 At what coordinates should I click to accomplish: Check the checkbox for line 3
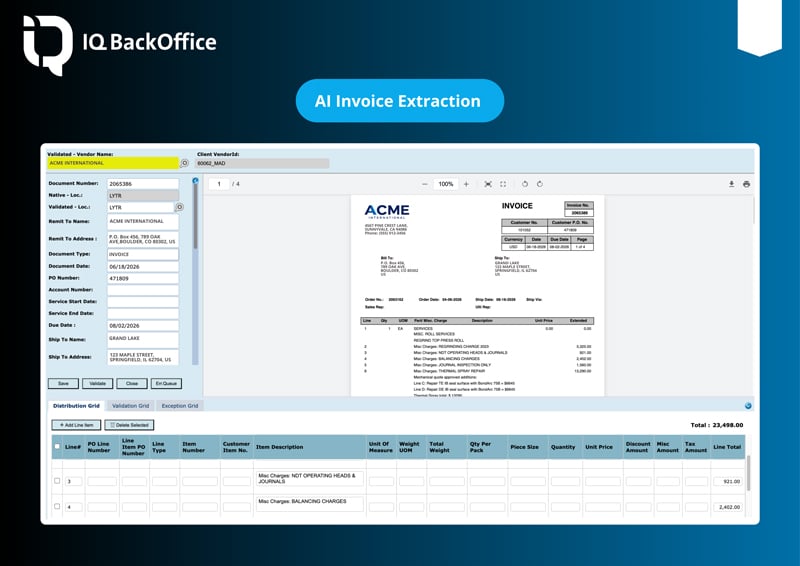pos(57,481)
